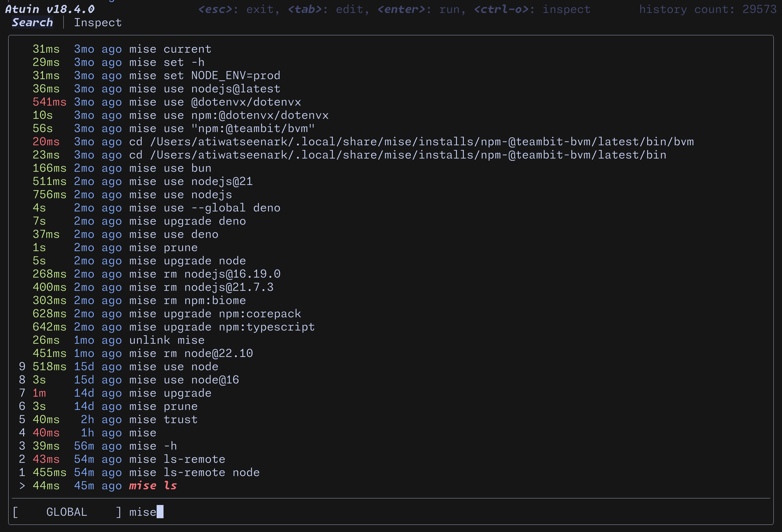
Task: Click the 'mise ls-remote node' history entry
Action: click(x=194, y=472)
